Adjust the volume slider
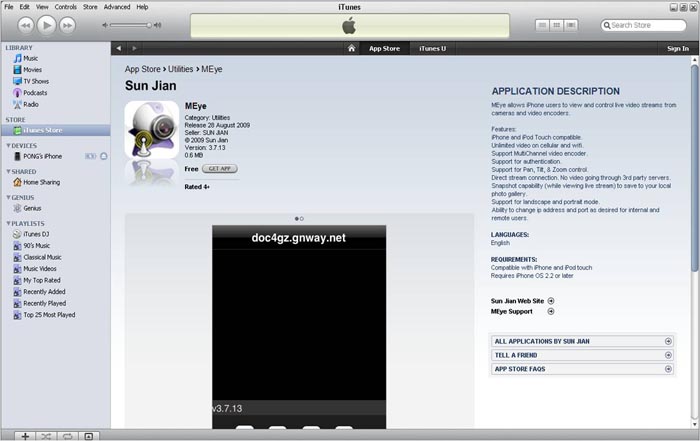This screenshot has height=441, width=700. [130, 25]
